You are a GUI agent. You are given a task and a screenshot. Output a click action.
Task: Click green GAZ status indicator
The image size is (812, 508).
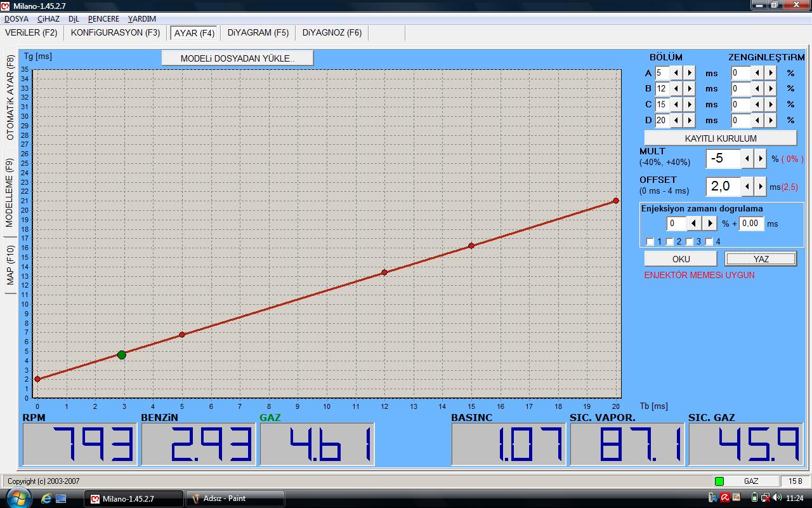coord(719,481)
